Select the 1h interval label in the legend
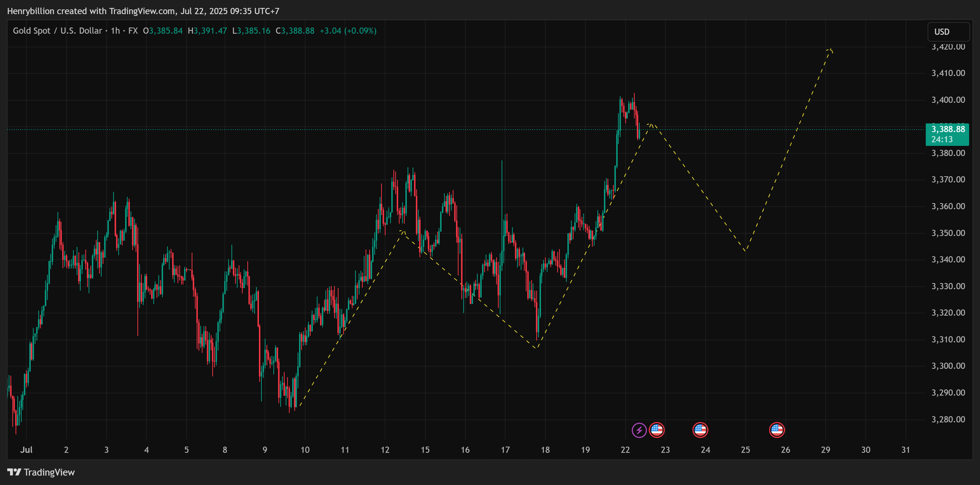The image size is (980, 485). pyautogui.click(x=115, y=31)
